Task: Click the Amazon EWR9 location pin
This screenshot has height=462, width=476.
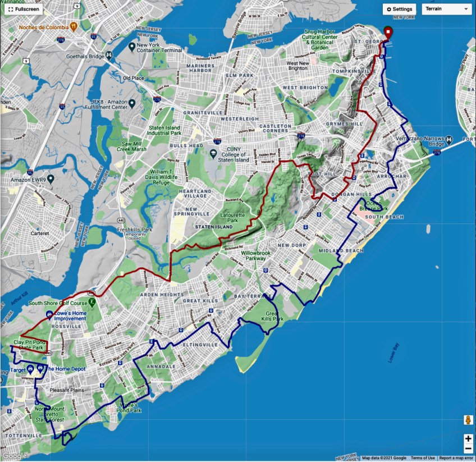Action: (51, 180)
